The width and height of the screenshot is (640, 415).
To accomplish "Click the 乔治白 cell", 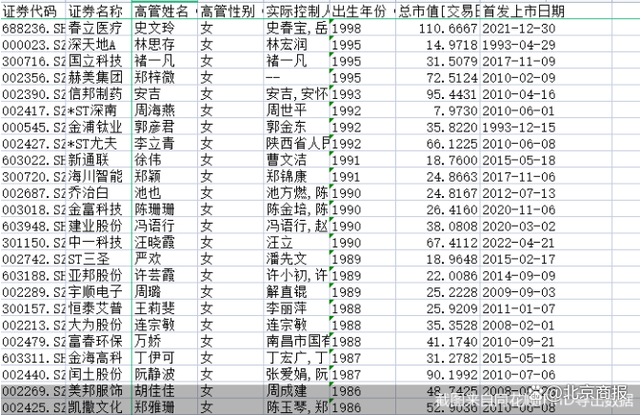I will pos(98,193).
